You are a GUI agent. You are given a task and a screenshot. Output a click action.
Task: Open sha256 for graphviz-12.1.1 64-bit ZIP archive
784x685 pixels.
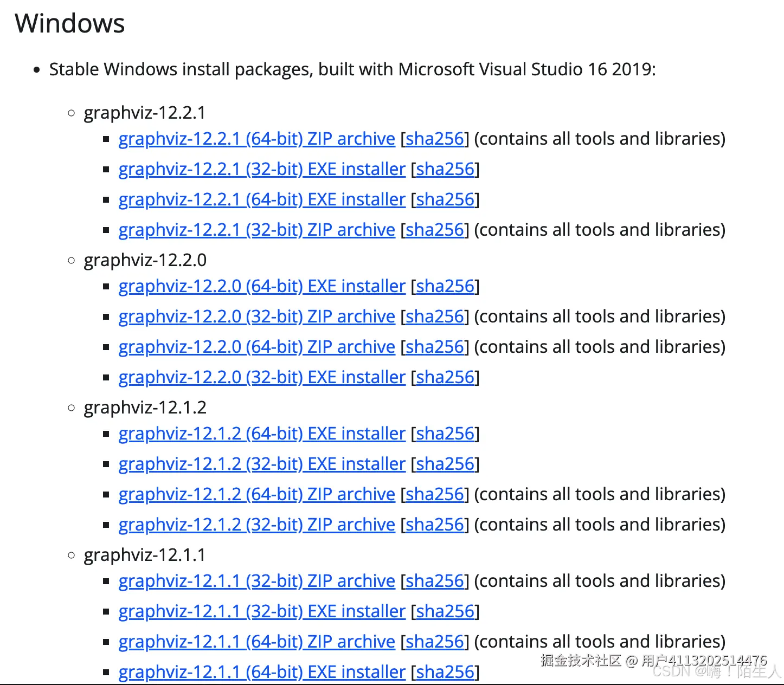point(435,642)
